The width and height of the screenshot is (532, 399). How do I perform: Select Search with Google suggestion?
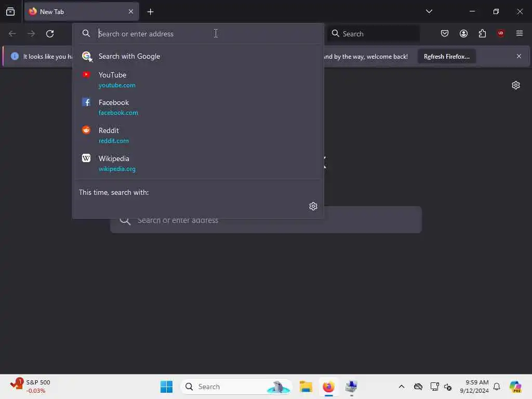point(198,56)
